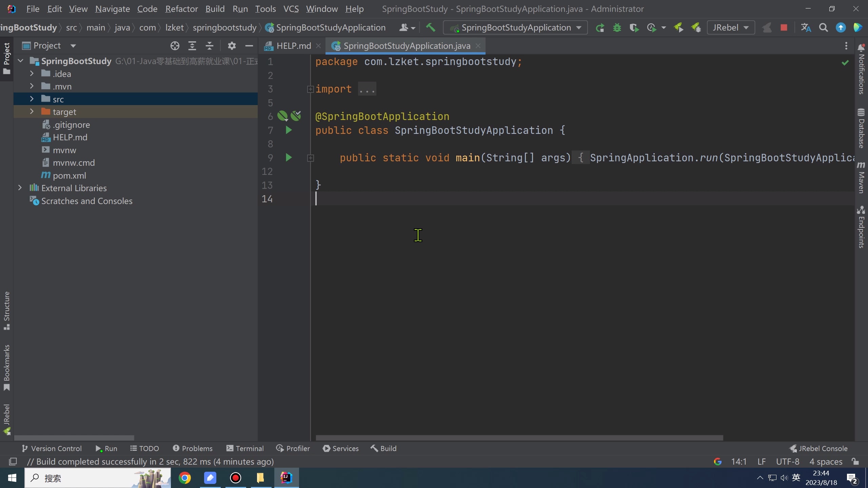This screenshot has height=488, width=868.
Task: Click the red Stop button in toolbar
Action: (784, 27)
